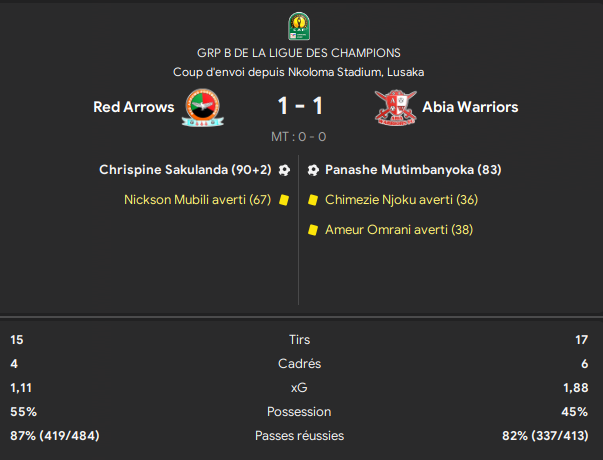Click the MT : 0 - 0 halftime score
Image resolution: width=603 pixels, height=460 pixels.
[x=298, y=137]
